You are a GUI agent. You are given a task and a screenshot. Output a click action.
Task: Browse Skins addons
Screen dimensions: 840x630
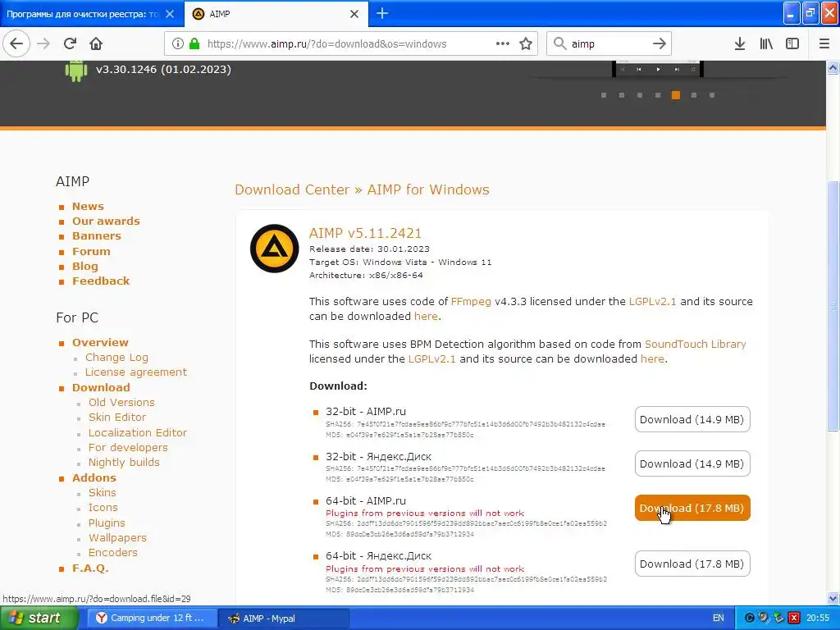pos(102,493)
